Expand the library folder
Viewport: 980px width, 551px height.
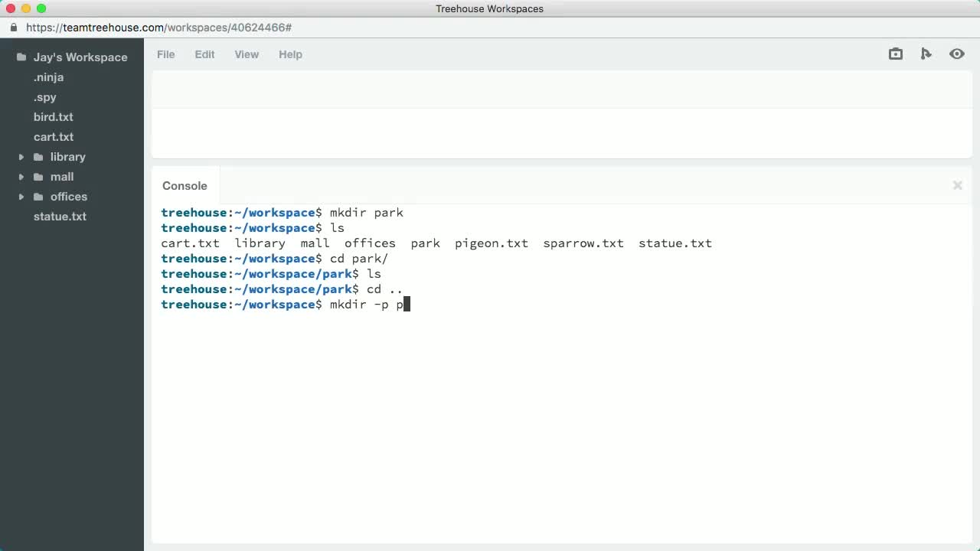coord(21,157)
